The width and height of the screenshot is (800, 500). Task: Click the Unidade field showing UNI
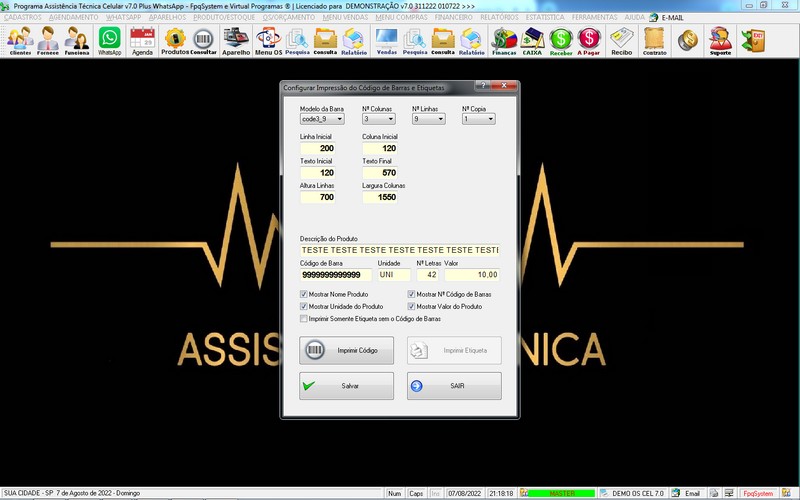(x=394, y=275)
